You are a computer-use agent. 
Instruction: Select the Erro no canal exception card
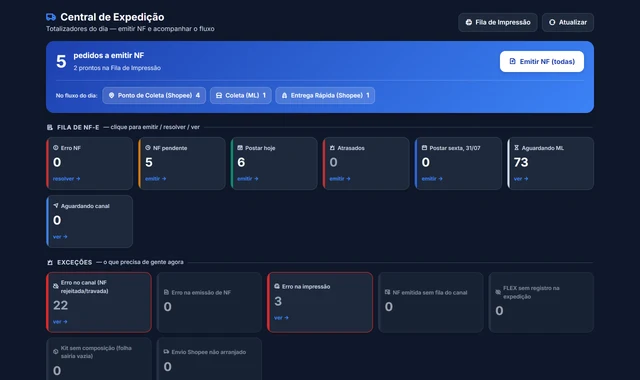(x=99, y=302)
